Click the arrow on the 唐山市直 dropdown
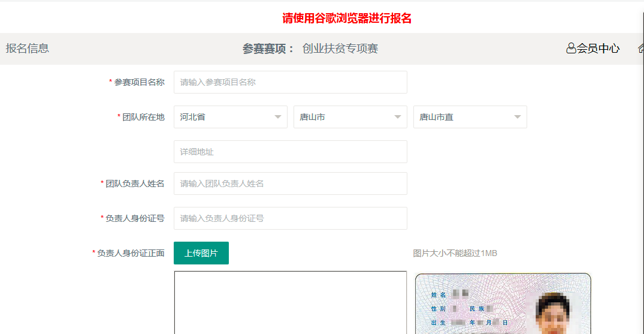 (518, 117)
